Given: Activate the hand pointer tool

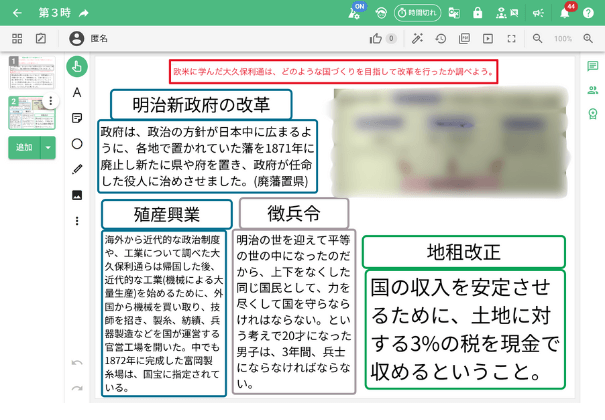Looking at the screenshot, I should pos(77,66).
